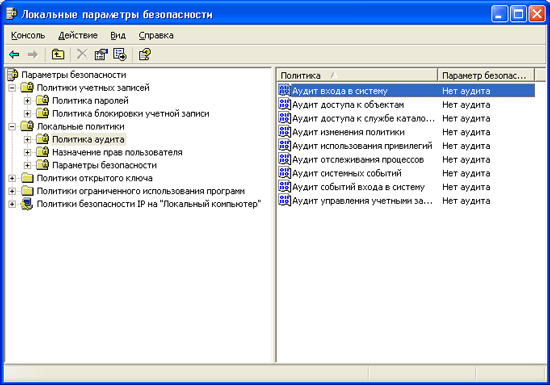Expand the Политики открытого ключа node

point(12,178)
